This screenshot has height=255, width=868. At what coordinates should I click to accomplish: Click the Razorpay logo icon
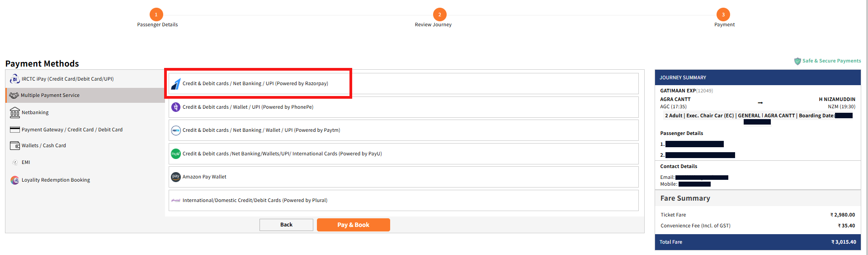[176, 84]
